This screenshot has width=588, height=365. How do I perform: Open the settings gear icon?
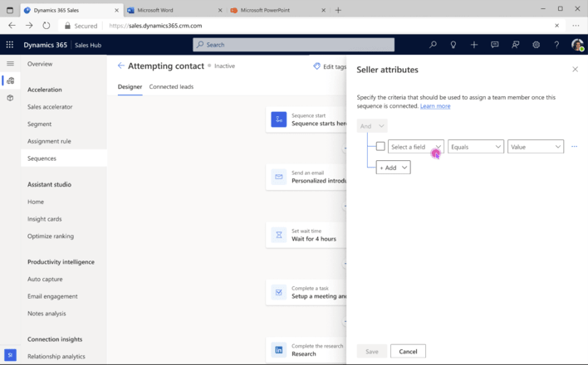[x=537, y=45]
